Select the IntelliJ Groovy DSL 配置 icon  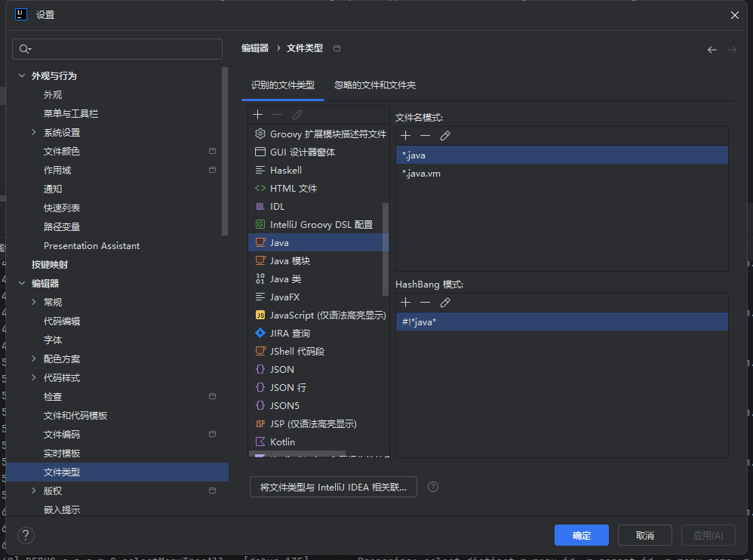[260, 224]
